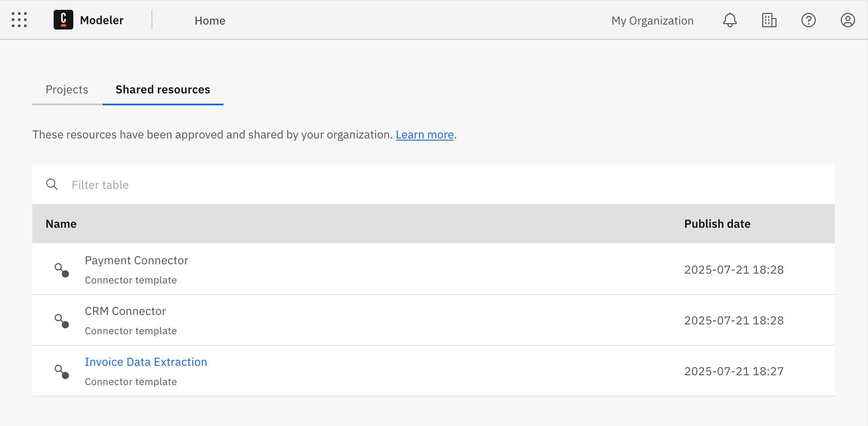The height and width of the screenshot is (426, 868).
Task: Sort by the Publish date column header
Action: coord(717,224)
